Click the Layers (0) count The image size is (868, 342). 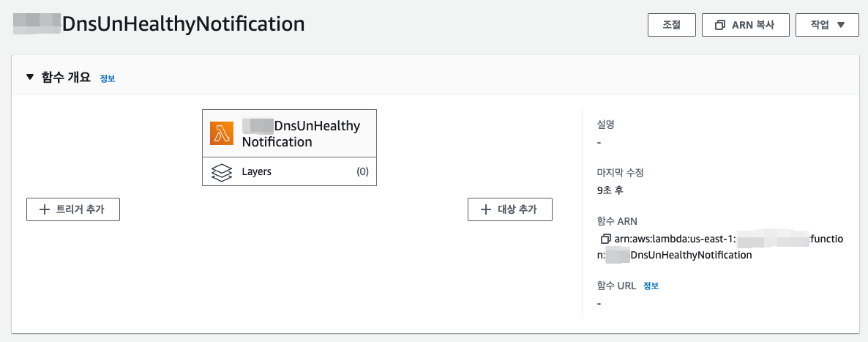pos(362,172)
